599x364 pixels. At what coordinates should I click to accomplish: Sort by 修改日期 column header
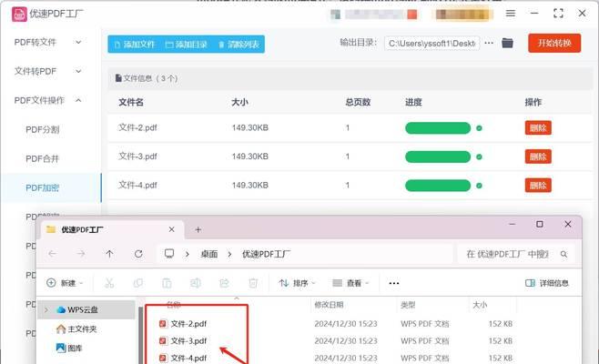329,305
